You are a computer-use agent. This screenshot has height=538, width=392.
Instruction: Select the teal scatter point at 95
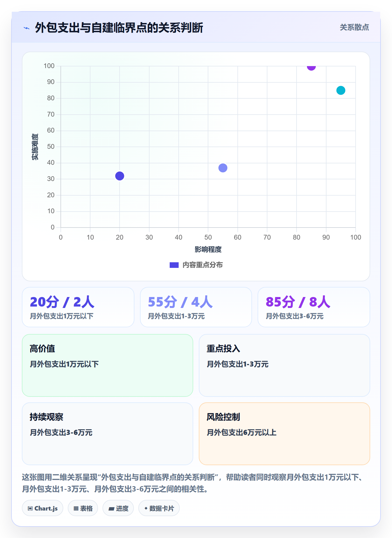pos(341,91)
